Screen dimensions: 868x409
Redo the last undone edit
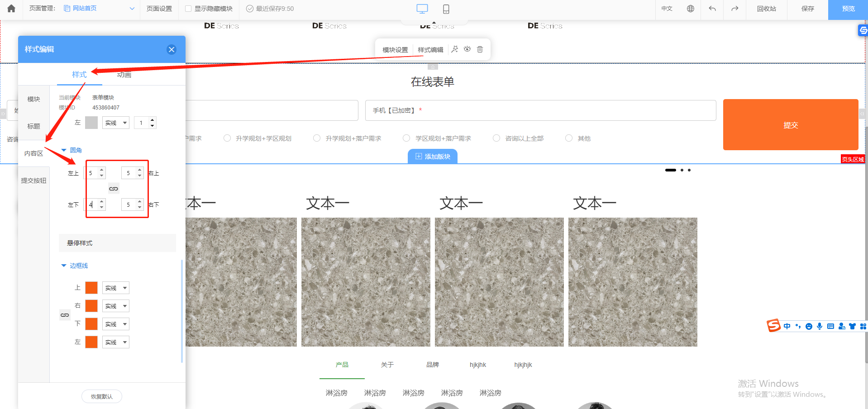click(x=735, y=9)
